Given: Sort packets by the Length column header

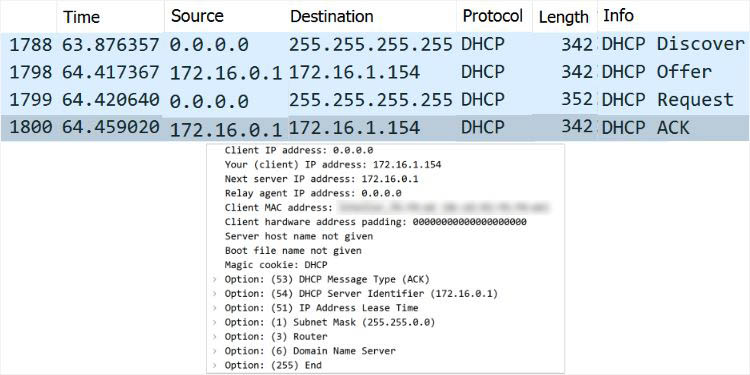Looking at the screenshot, I should point(563,17).
